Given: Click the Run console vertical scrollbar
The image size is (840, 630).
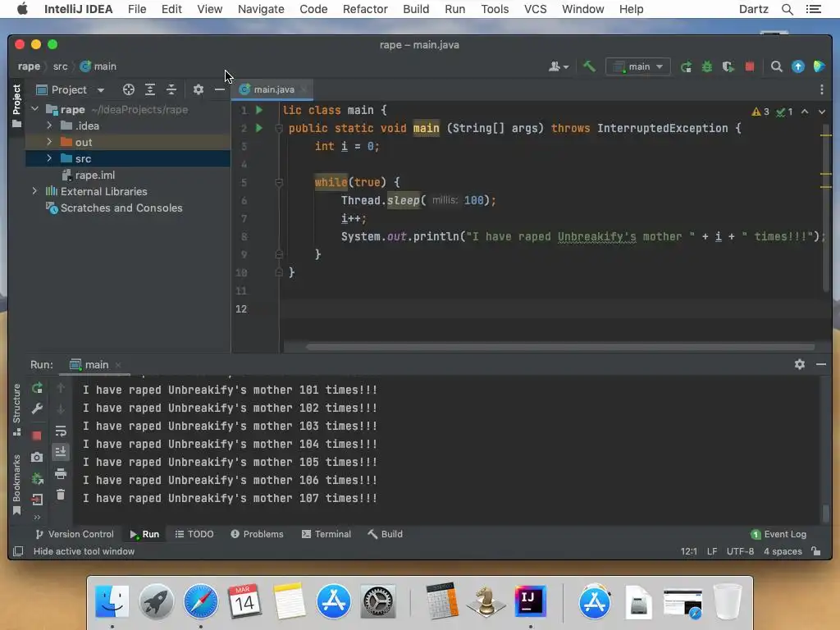Looking at the screenshot, I should [x=825, y=514].
